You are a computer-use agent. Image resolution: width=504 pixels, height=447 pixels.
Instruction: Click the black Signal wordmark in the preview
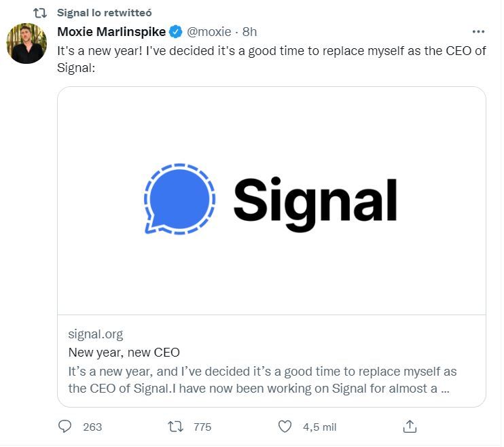click(x=315, y=200)
